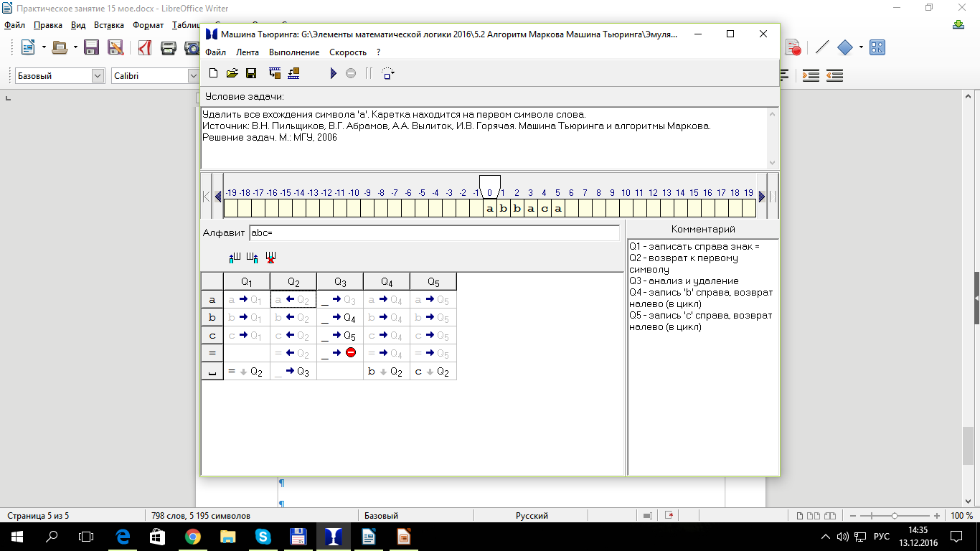This screenshot has width=980, height=551.
Task: Add a state column before the current one
Action: 235,257
